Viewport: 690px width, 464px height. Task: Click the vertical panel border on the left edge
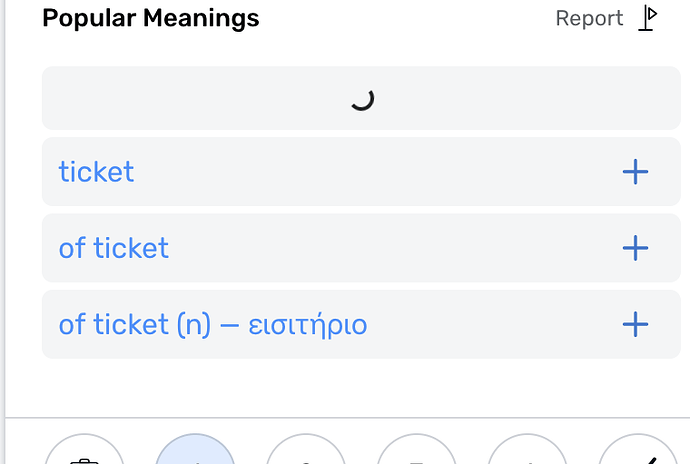tap(4, 232)
